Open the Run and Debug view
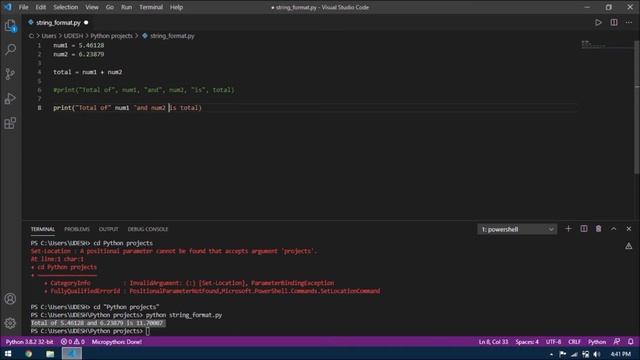Screen dimensions: 640x360 tap(11, 98)
